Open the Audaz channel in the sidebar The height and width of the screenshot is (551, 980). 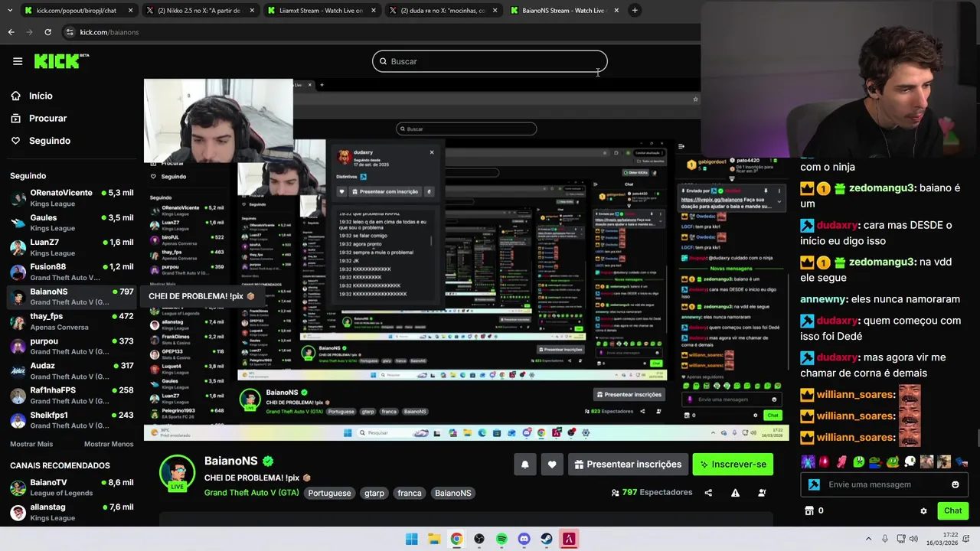[x=72, y=370]
